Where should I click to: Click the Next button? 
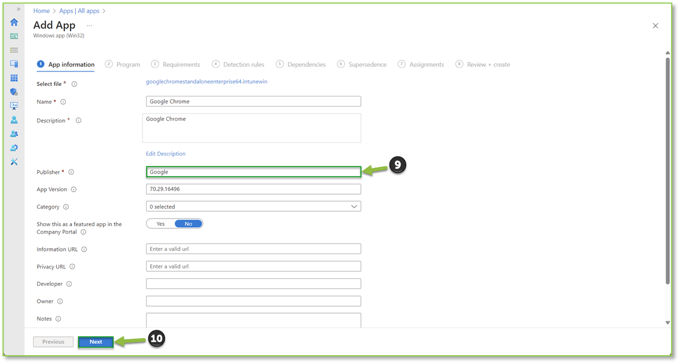pyautogui.click(x=96, y=342)
